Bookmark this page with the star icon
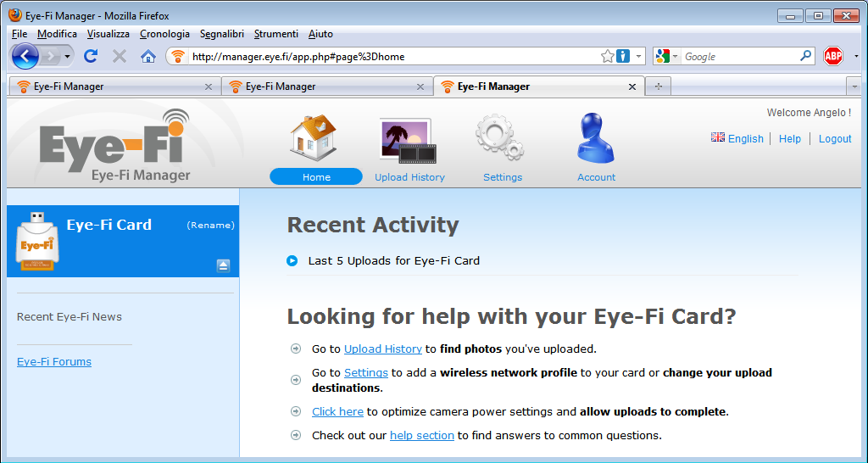This screenshot has height=463, width=868. tap(607, 57)
